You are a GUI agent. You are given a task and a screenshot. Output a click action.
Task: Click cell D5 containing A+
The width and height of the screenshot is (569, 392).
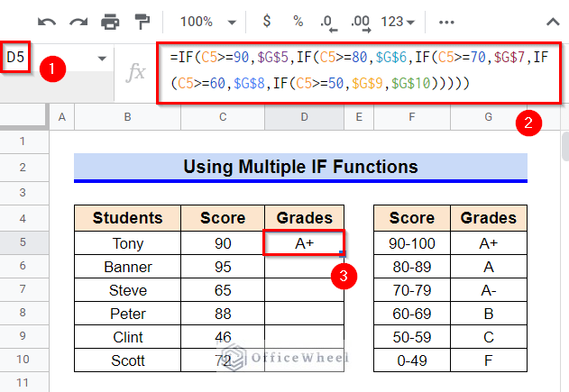coord(304,243)
